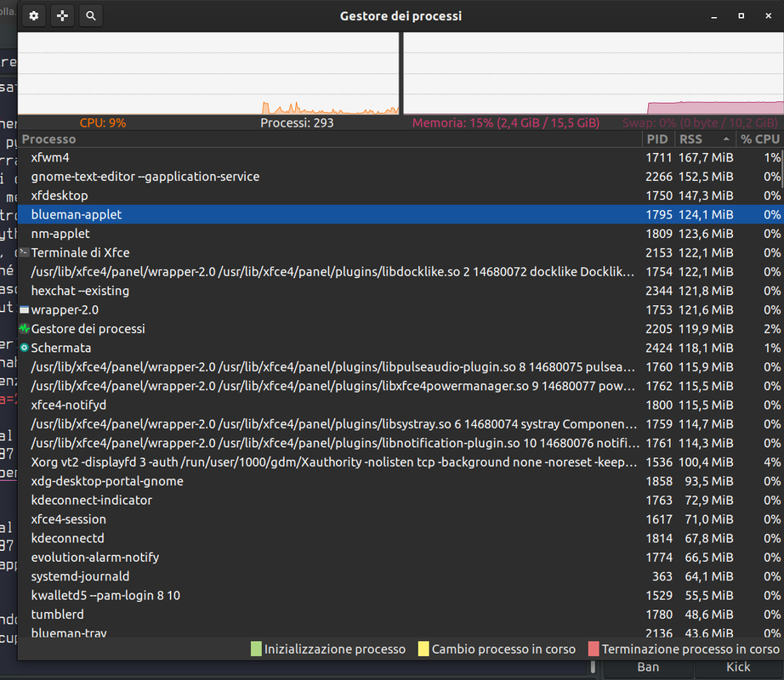Viewport: 784px width, 680px height.
Task: Select the kwalletd5 --pam-login process
Action: 400,595
